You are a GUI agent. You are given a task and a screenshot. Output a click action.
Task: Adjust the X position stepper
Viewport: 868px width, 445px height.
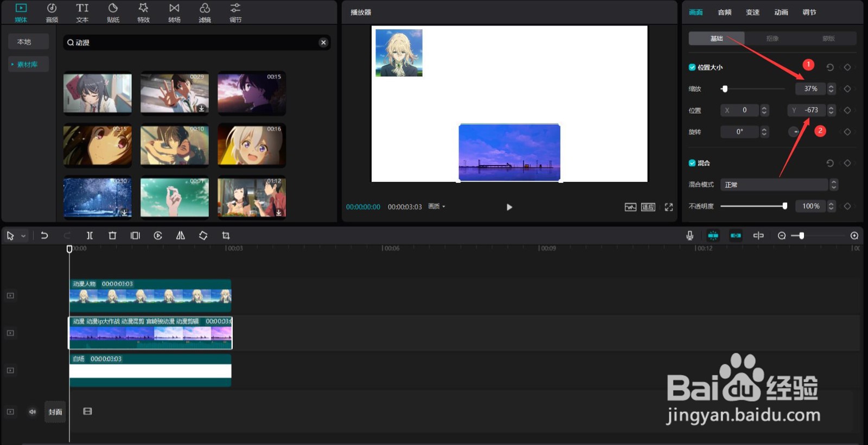pos(764,110)
